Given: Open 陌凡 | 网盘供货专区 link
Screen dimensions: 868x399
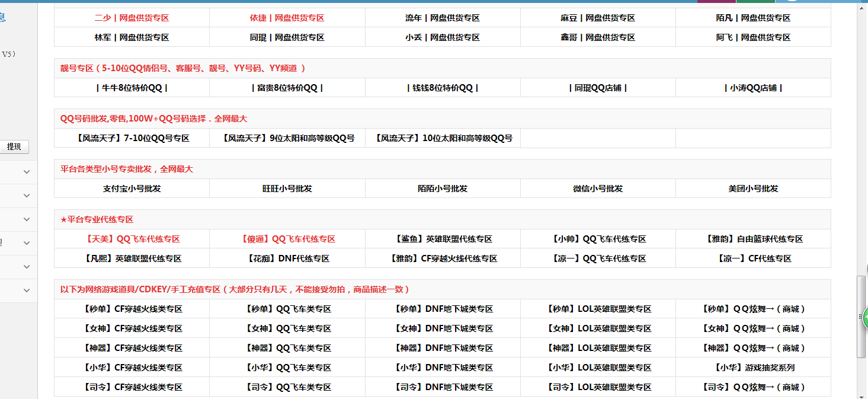Looking at the screenshot, I should (753, 18).
